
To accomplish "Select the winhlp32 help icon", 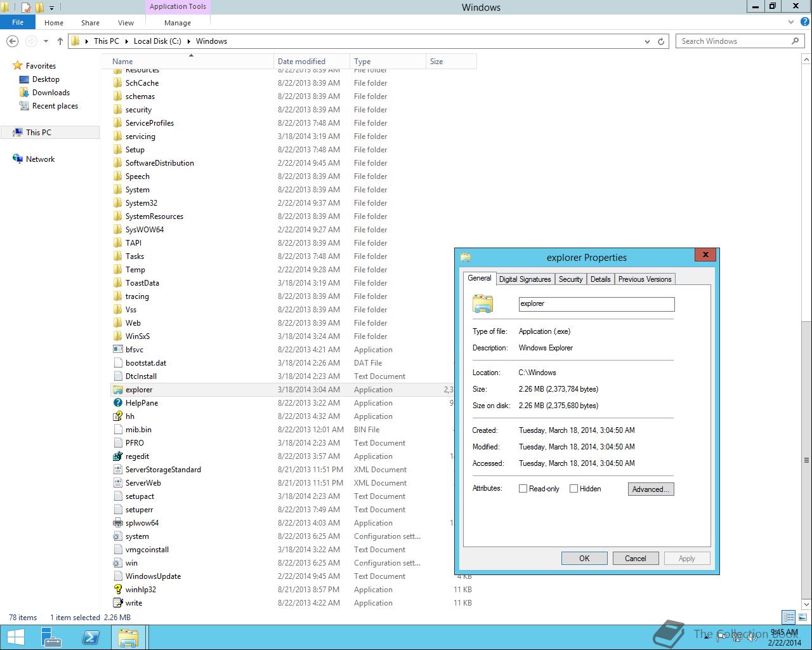I will click(117, 590).
